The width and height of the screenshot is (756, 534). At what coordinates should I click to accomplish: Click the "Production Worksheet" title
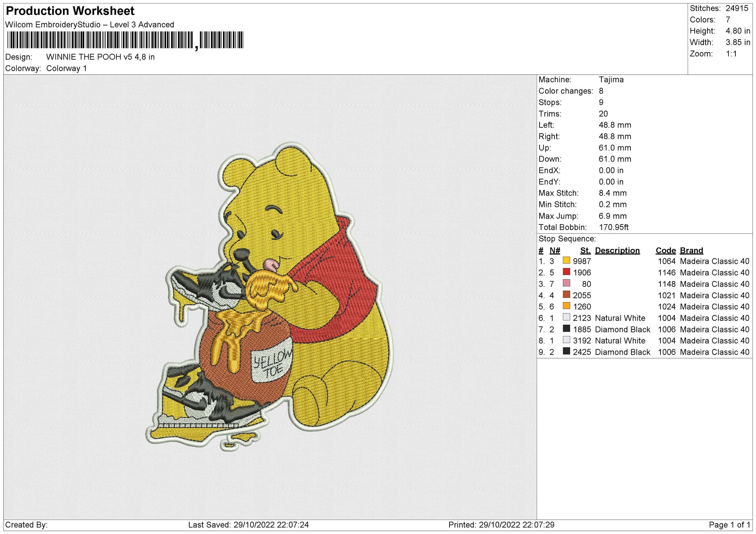coord(70,11)
